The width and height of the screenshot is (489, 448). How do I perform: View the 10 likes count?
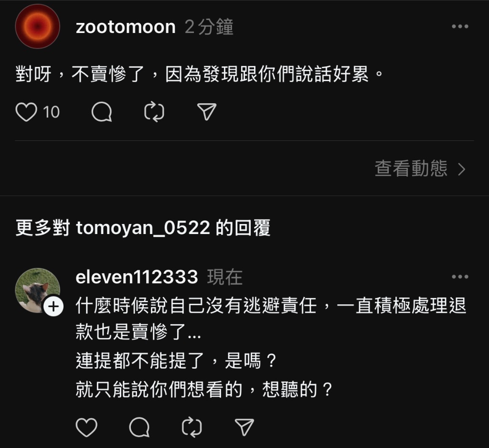pos(51,112)
